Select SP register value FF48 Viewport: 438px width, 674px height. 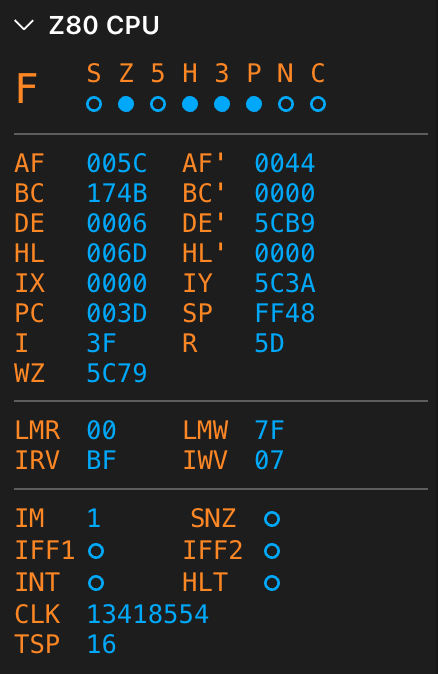pyautogui.click(x=285, y=313)
